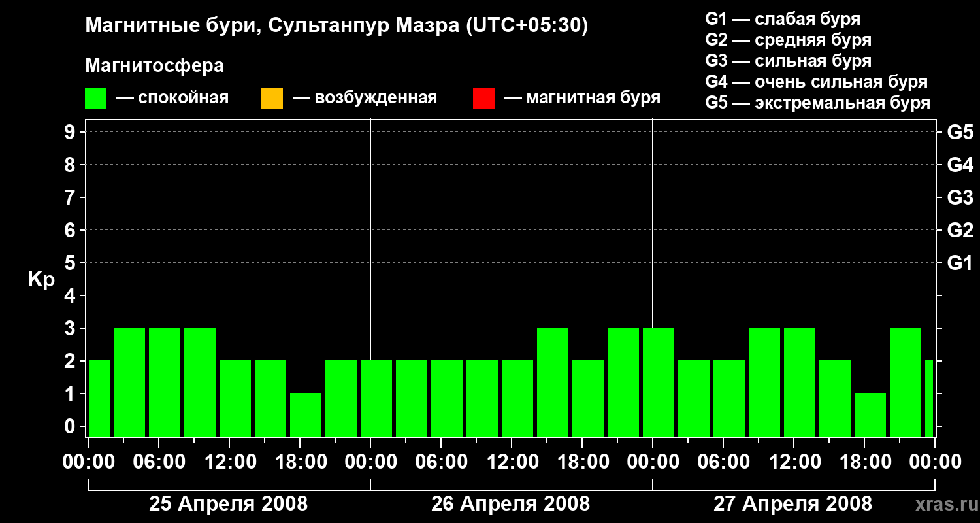Click 'G5 — экстремальная буря' legend line

(818, 103)
